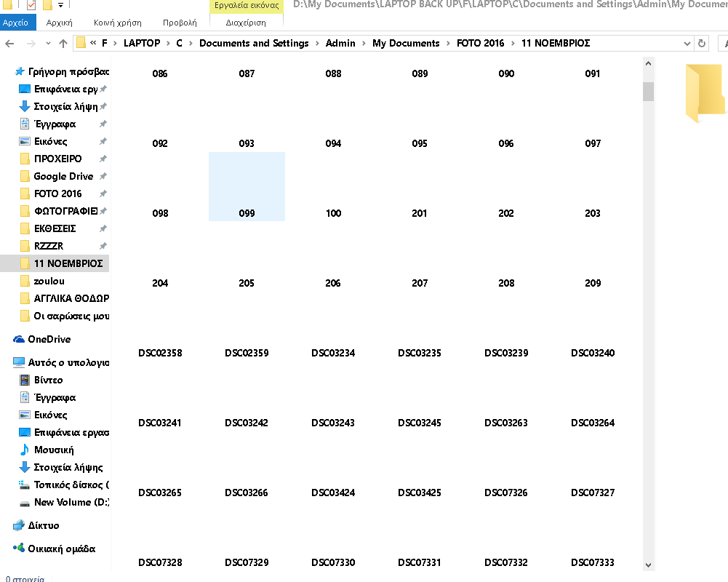The image size is (728, 582).
Task: Open the Διαχείριση picture tools tab
Action: point(246,23)
